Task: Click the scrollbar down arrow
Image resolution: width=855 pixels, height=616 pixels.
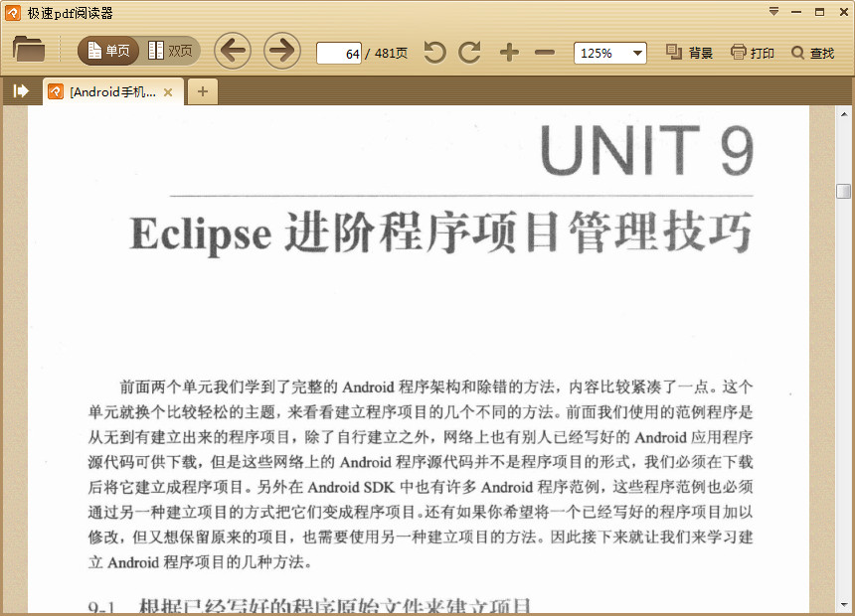Action: pos(843,605)
